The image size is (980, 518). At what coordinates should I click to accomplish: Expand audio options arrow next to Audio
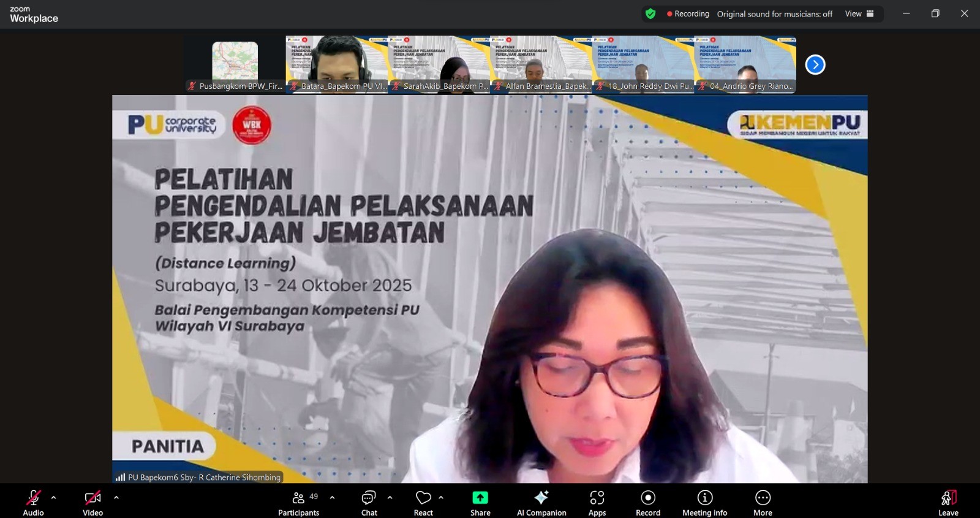click(54, 498)
